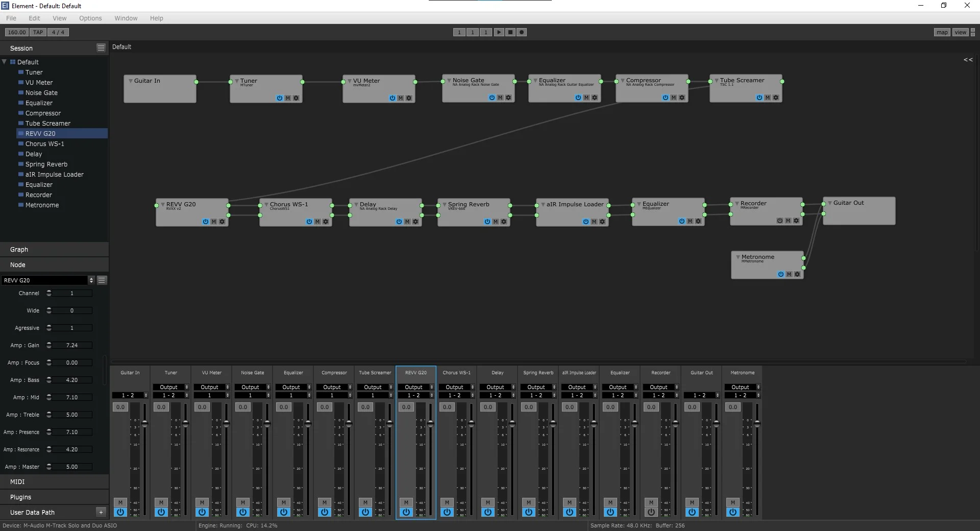Click the TAP tempo button
This screenshot has height=531, width=980.
[38, 32]
